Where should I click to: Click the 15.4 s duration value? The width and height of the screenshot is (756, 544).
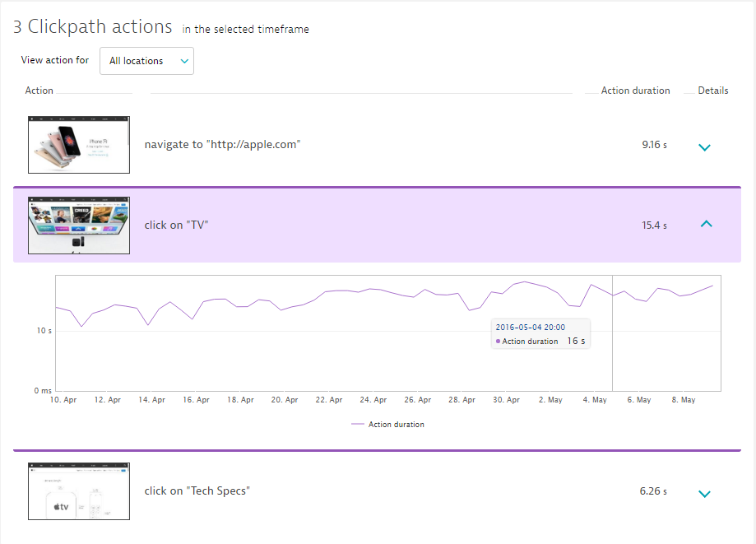(x=654, y=226)
